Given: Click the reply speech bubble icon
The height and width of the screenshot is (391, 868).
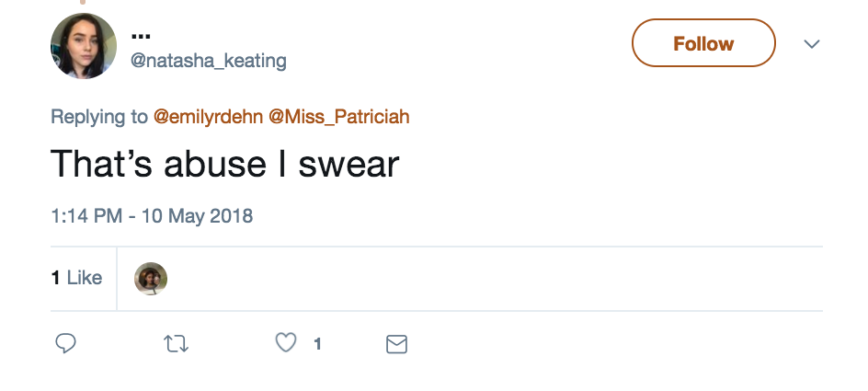Looking at the screenshot, I should coord(65,344).
